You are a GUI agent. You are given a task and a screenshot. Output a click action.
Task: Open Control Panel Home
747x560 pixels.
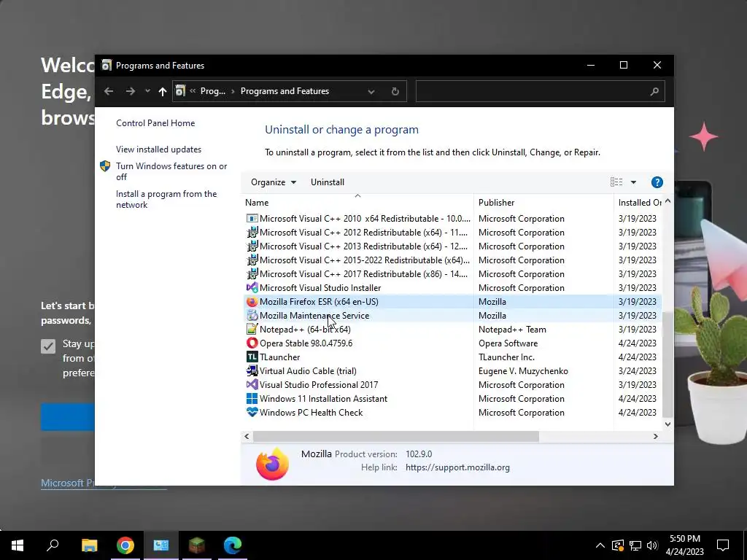click(155, 123)
